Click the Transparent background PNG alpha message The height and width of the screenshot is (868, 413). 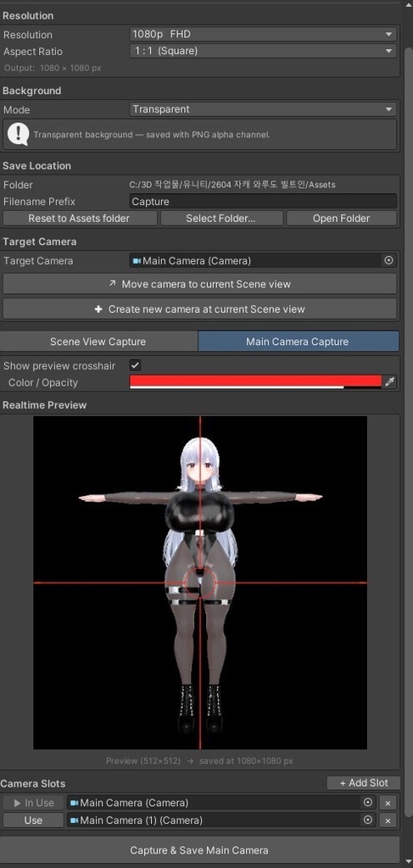(152, 135)
